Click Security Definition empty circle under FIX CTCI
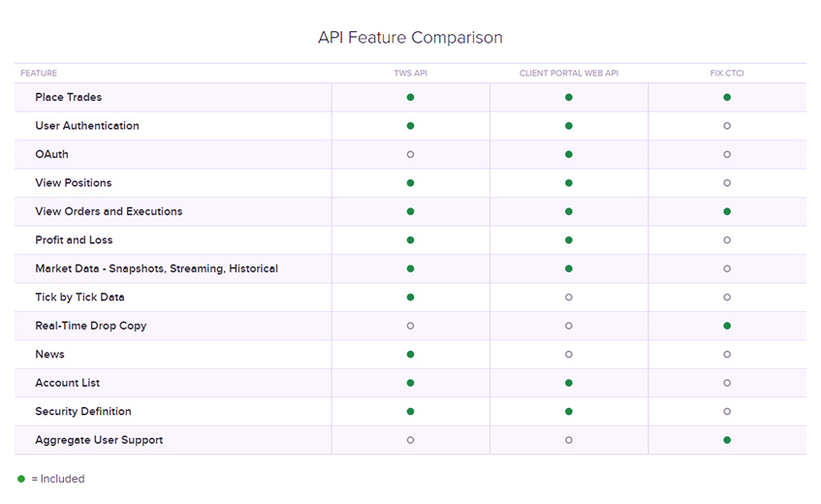 [x=727, y=411]
